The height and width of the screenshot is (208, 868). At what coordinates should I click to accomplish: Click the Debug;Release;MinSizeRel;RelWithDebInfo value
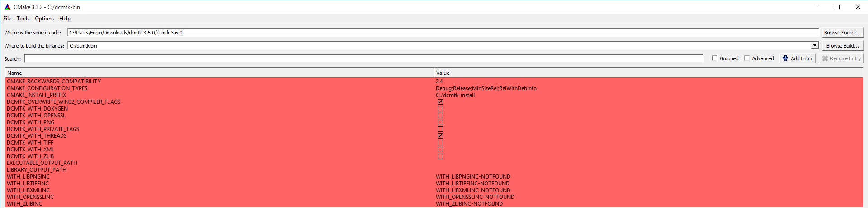coord(486,88)
